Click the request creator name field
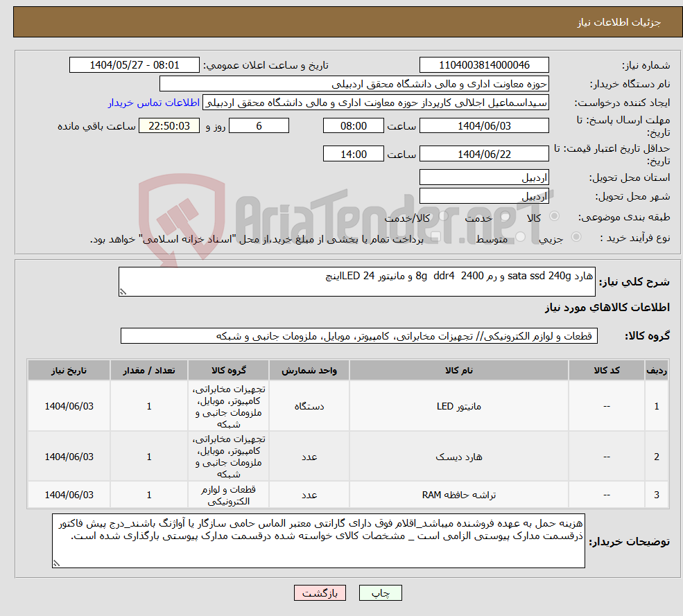Image resolution: width=683 pixels, height=616 pixels. (375, 103)
